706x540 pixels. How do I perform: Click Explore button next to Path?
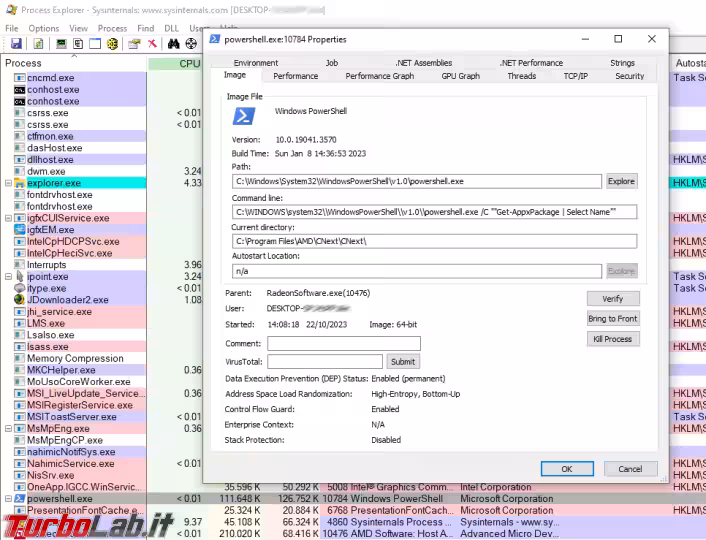coord(621,182)
